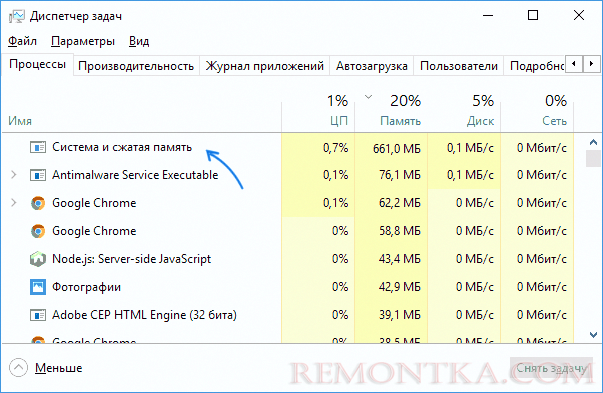
Task: Select the expandable Google Chrome process icon
Action: coord(38,203)
